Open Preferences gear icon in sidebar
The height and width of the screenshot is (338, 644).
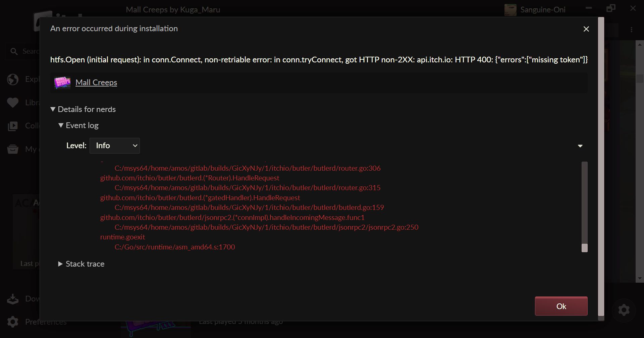pyautogui.click(x=13, y=322)
